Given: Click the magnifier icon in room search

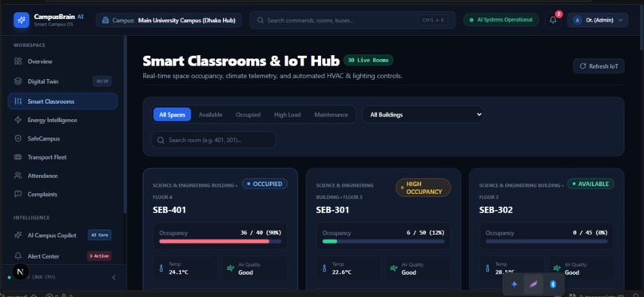Looking at the screenshot, I should click(x=161, y=140).
